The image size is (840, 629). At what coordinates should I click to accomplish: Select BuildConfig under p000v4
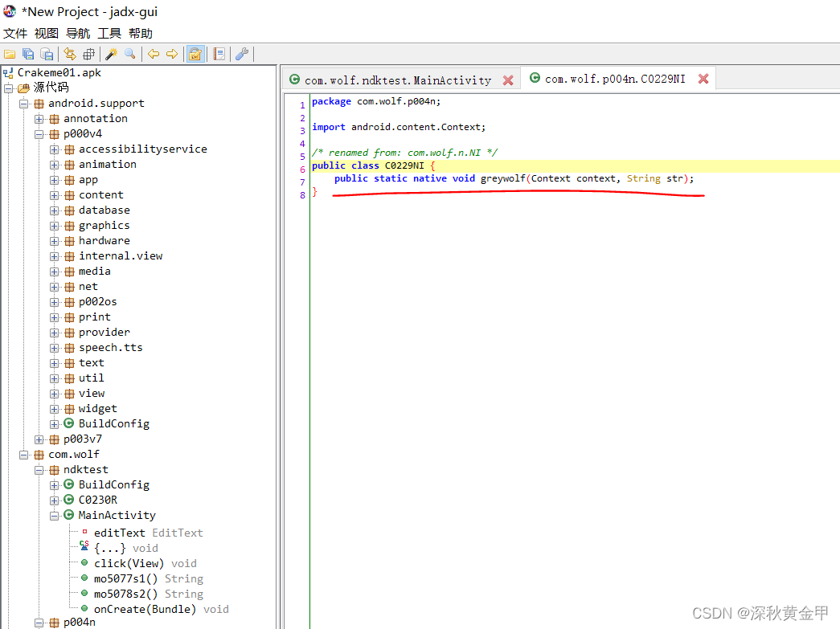point(114,424)
